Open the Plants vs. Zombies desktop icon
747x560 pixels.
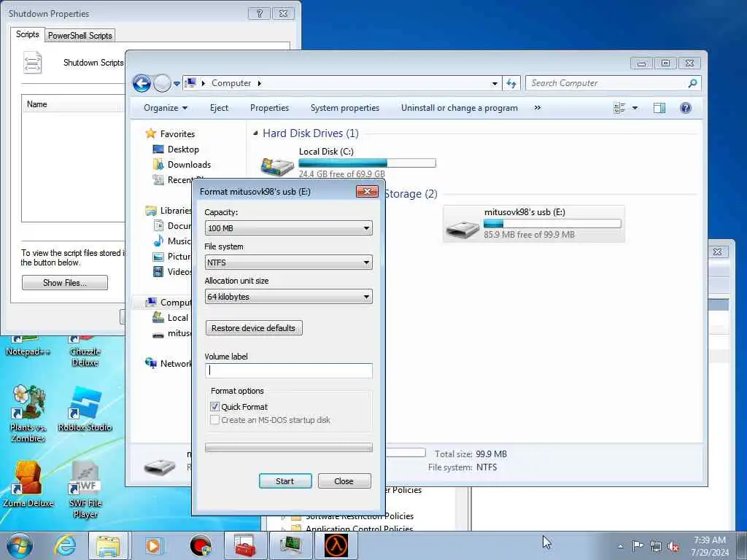[28, 413]
